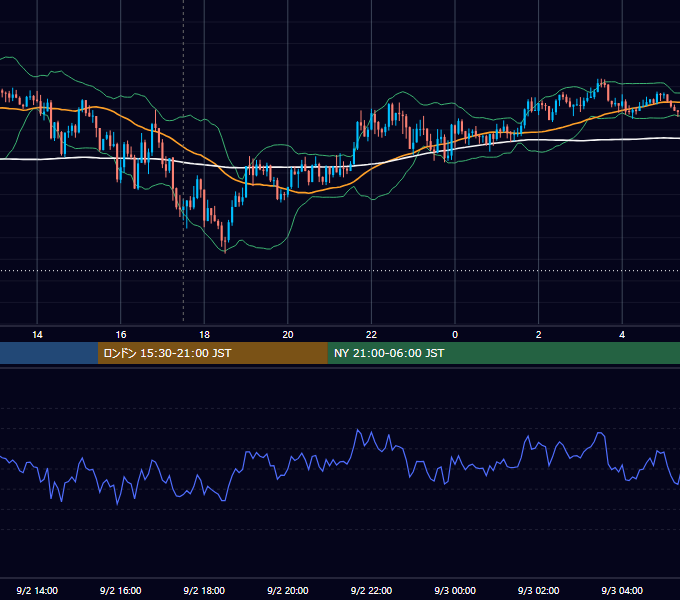Click the 9/2 14:00 date label

pos(37,590)
